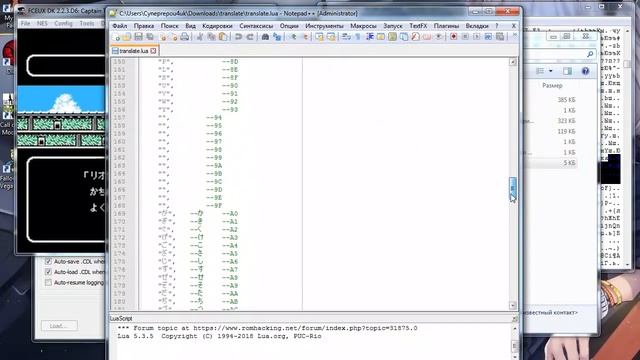Viewport: 640px width, 360px height.
Task: Toggle synchronized horizontal scrolling icon
Action: (x=331, y=37)
